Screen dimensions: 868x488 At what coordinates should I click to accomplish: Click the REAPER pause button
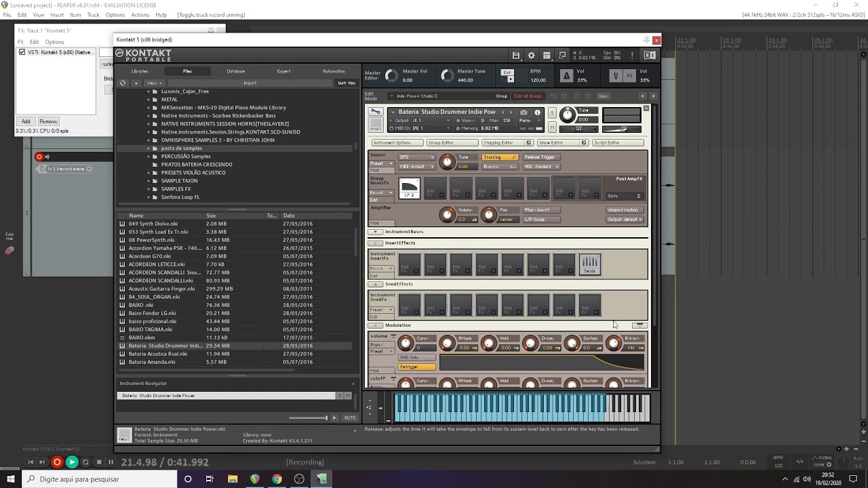[111, 462]
